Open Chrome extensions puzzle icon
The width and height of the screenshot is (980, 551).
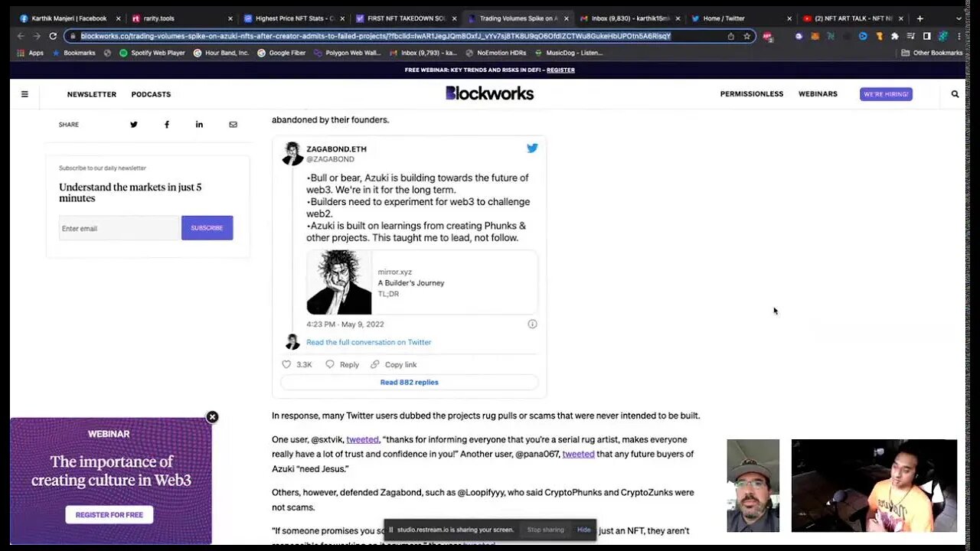point(894,36)
